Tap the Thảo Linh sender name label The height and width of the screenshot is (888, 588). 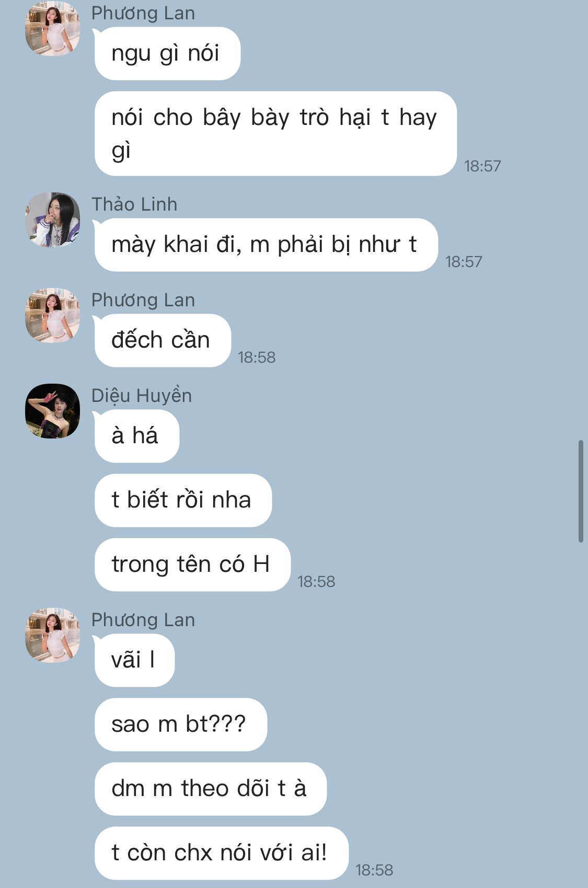coord(134,204)
